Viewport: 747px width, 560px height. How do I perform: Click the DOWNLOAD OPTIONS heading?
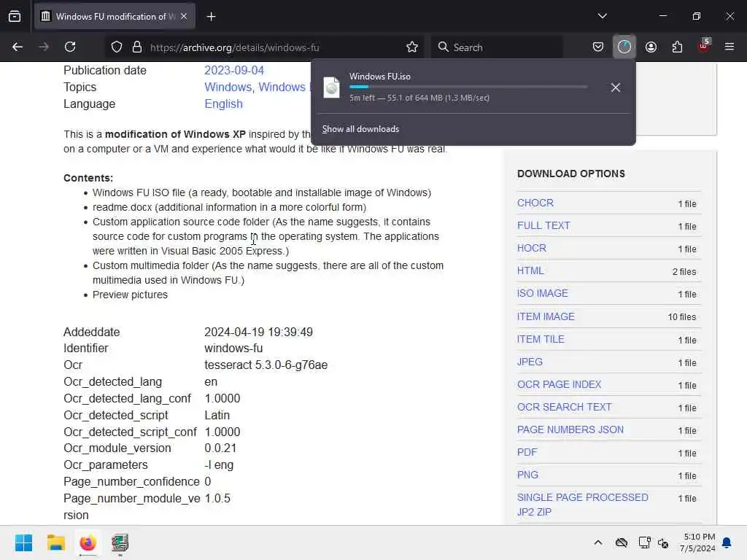[570, 174]
